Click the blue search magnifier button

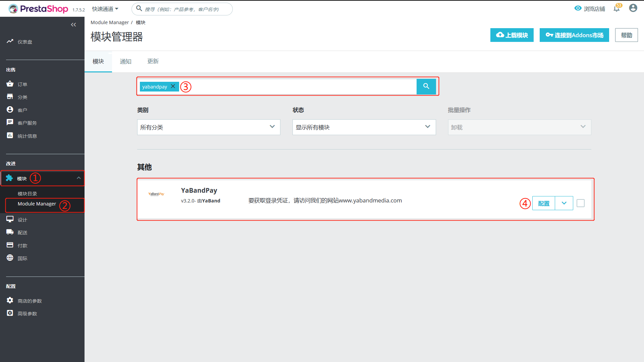click(426, 86)
